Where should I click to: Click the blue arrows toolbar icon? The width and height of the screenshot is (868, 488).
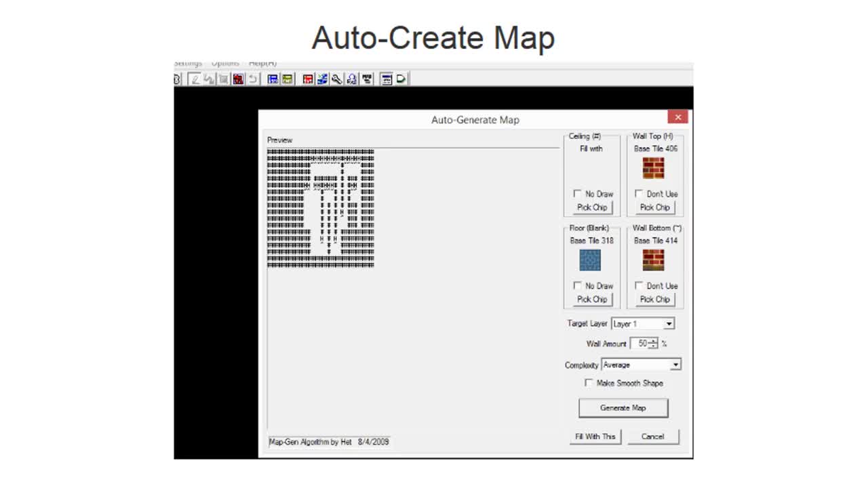pyautogui.click(x=322, y=79)
